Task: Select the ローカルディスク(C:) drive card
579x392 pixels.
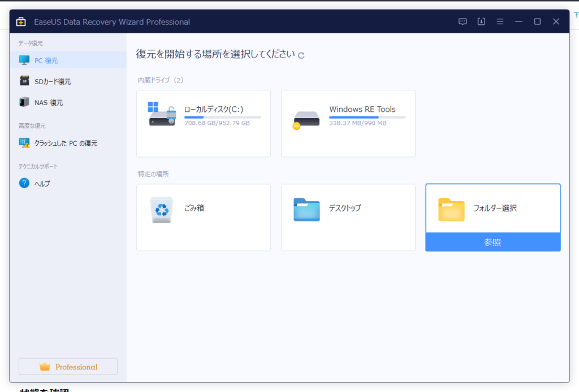Action: 203,124
